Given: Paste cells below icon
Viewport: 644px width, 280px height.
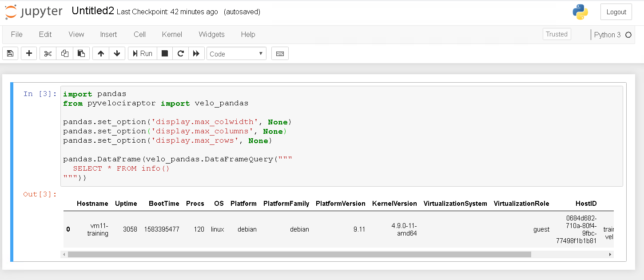Looking at the screenshot, I should pyautogui.click(x=81, y=53).
